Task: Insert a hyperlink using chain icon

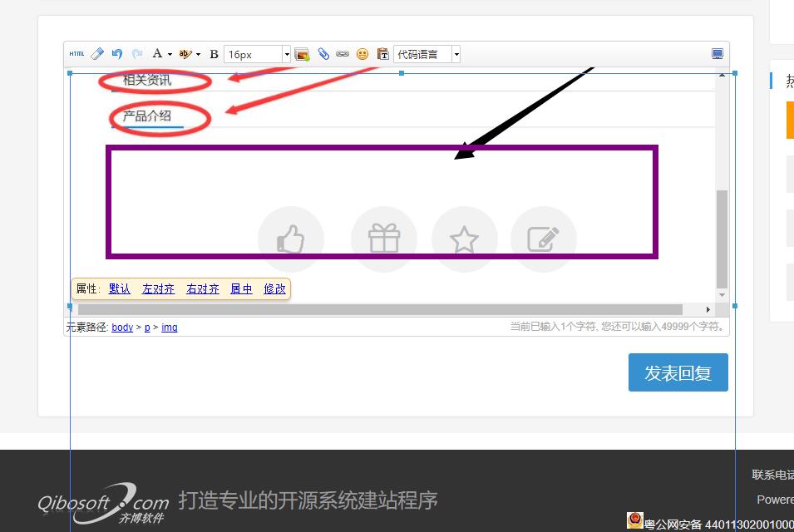Action: tap(343, 54)
